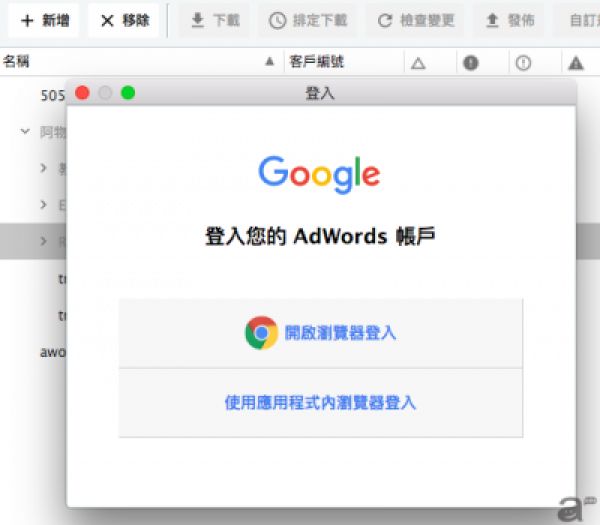Viewport: 600px width, 525px height.
Task: Click 使用應用程式內瀏覽器登入 link
Action: (320, 403)
